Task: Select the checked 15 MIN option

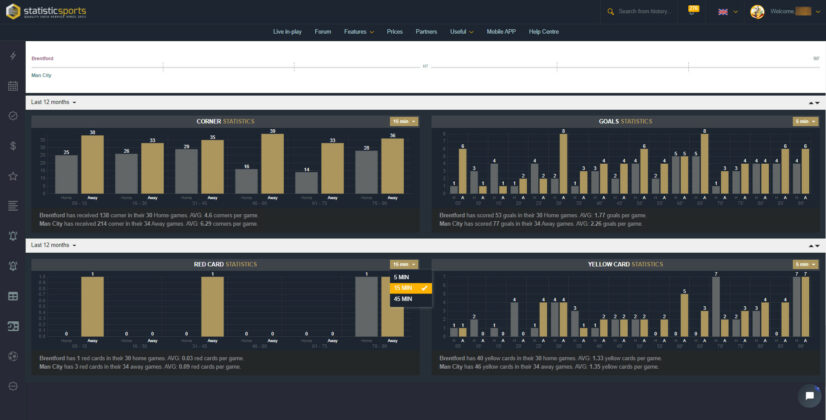Action: click(410, 288)
